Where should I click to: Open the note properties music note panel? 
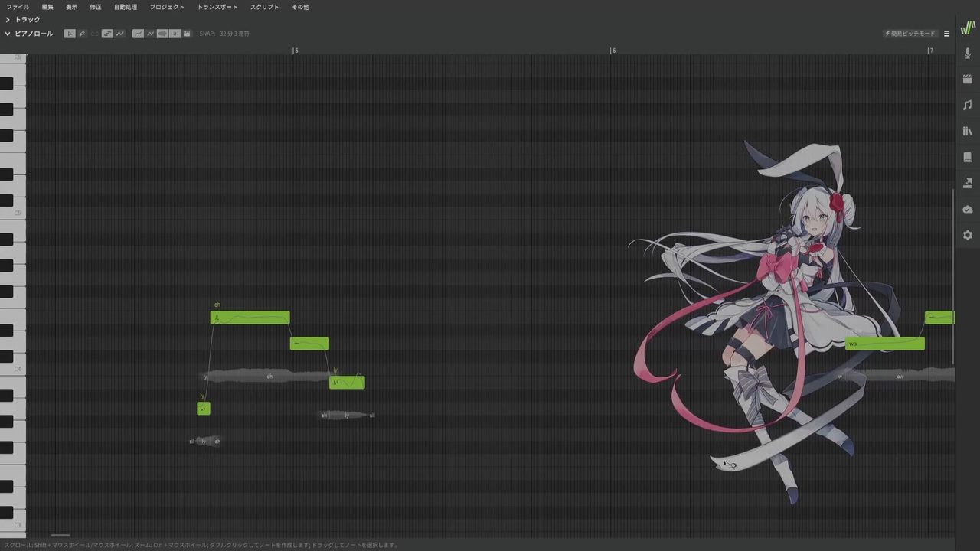tap(968, 106)
